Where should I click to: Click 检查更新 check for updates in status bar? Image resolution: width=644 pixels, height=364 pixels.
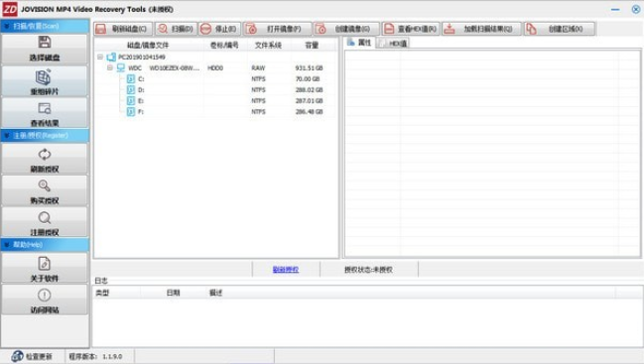[x=32, y=356]
